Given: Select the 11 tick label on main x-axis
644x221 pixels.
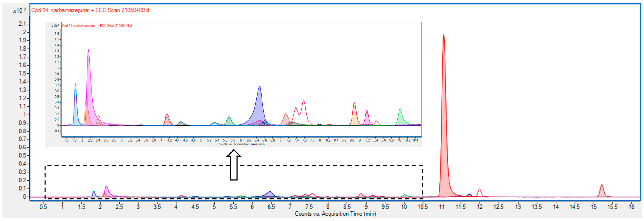Looking at the screenshot, I should (x=442, y=207).
